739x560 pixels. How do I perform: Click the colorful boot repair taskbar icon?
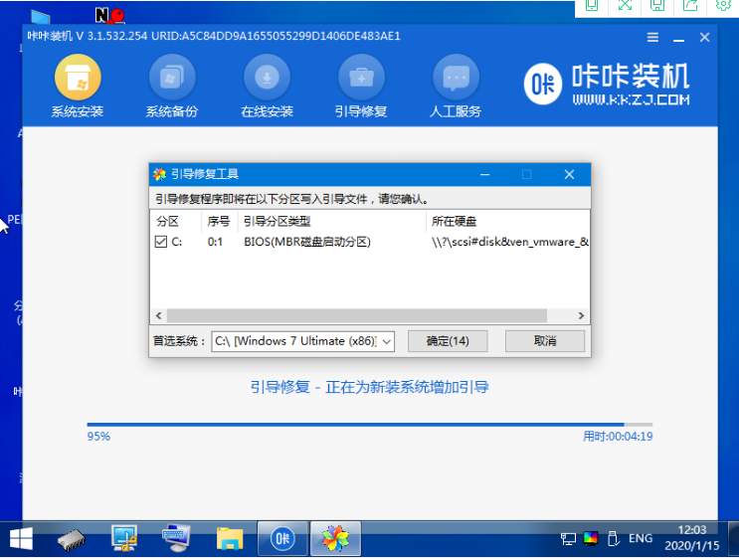tap(335, 538)
